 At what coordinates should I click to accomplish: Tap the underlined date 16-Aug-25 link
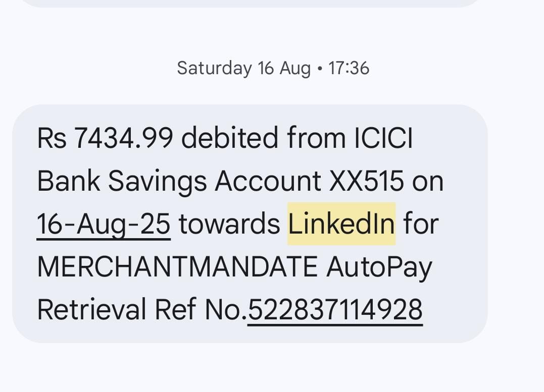pyautogui.click(x=104, y=223)
